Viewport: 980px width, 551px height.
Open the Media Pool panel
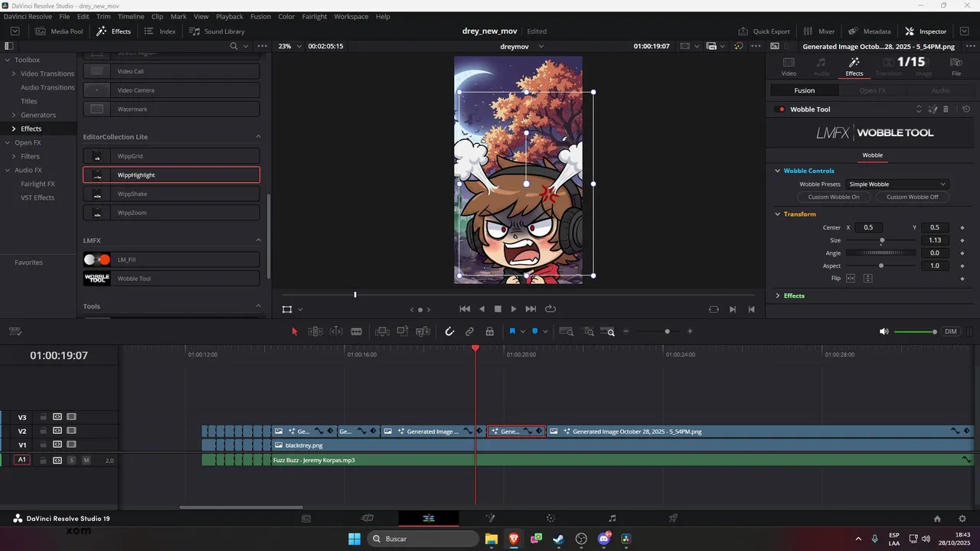point(59,31)
